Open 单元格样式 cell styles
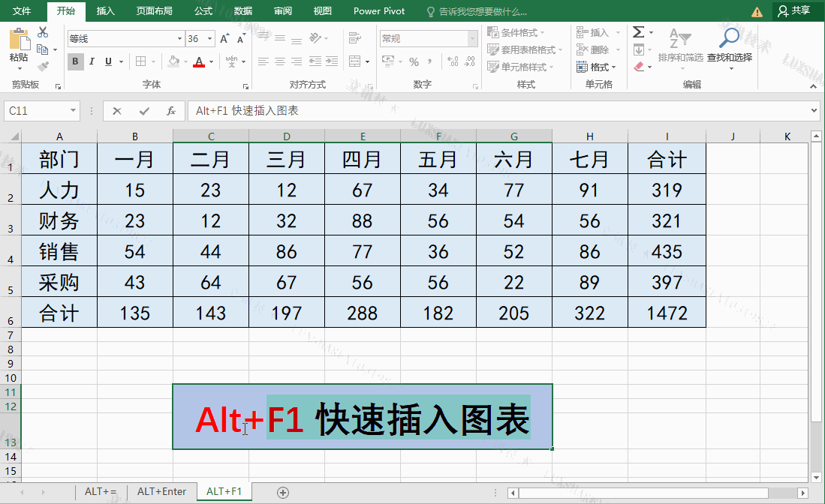Viewport: 825px width, 504px height. pyautogui.click(x=520, y=67)
